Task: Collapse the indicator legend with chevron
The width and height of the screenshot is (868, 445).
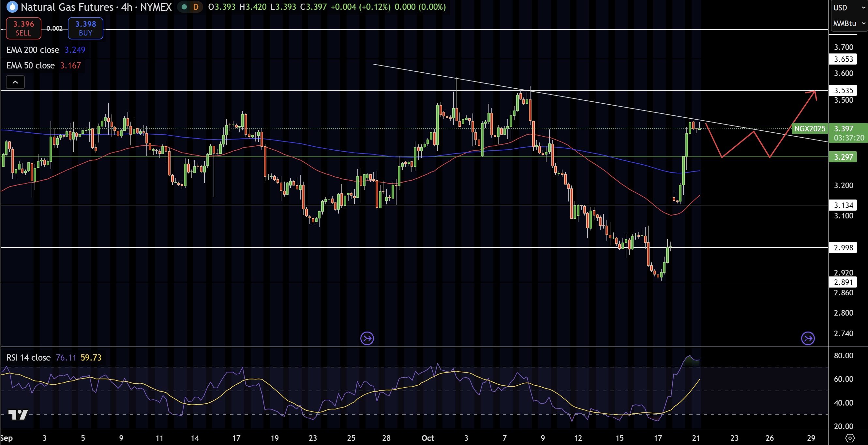Action: [15, 82]
